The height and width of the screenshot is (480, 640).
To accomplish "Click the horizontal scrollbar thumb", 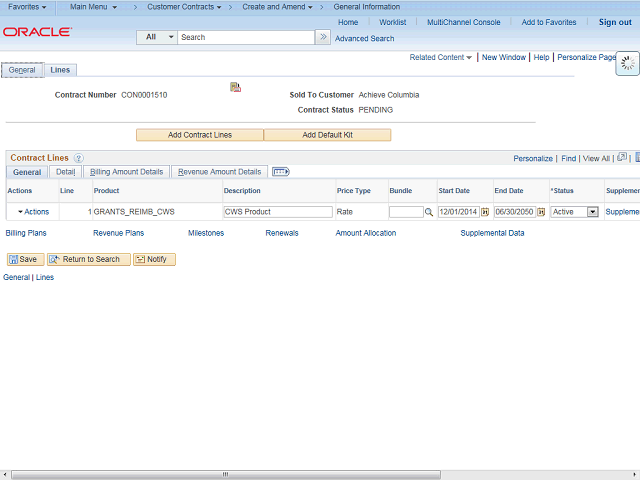I will click(x=226, y=475).
